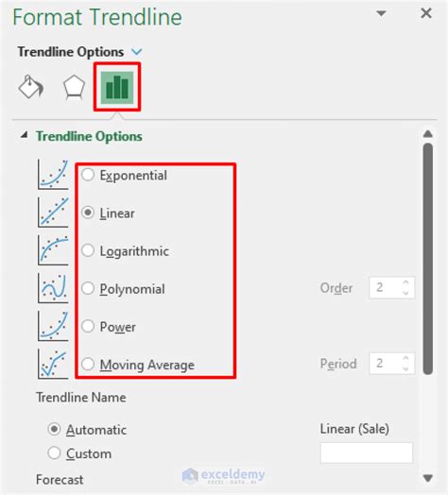Click the Power curve chart icon
Image resolution: width=448 pixels, height=495 pixels.
click(x=53, y=326)
